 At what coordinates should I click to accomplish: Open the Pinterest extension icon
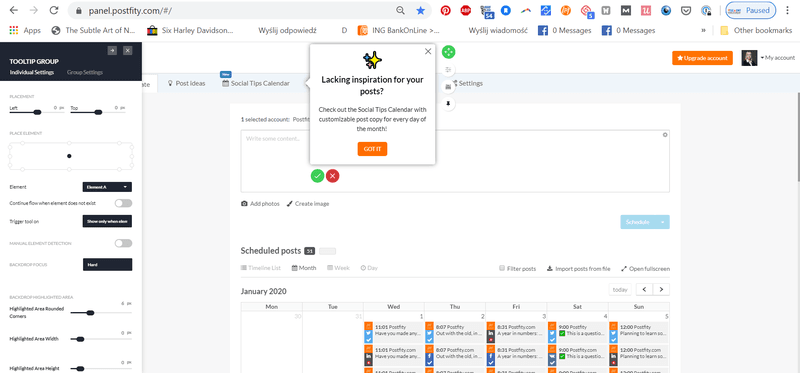point(445,10)
